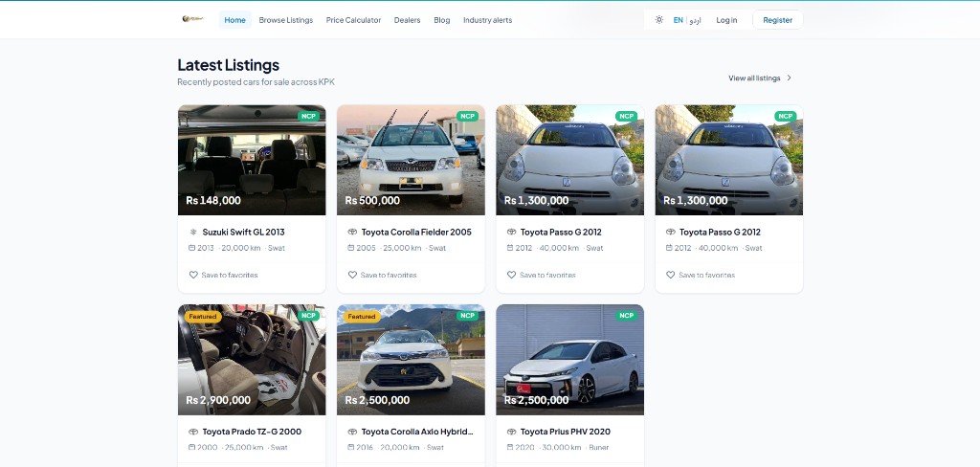Open the Toyota Prado TZ-G 2000 title

click(252, 432)
